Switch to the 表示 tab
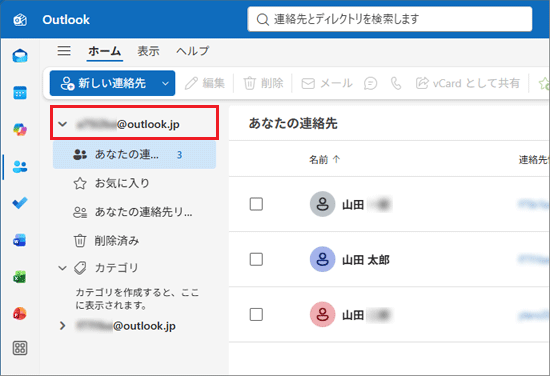Viewport: 550px width, 376px height. [148, 51]
